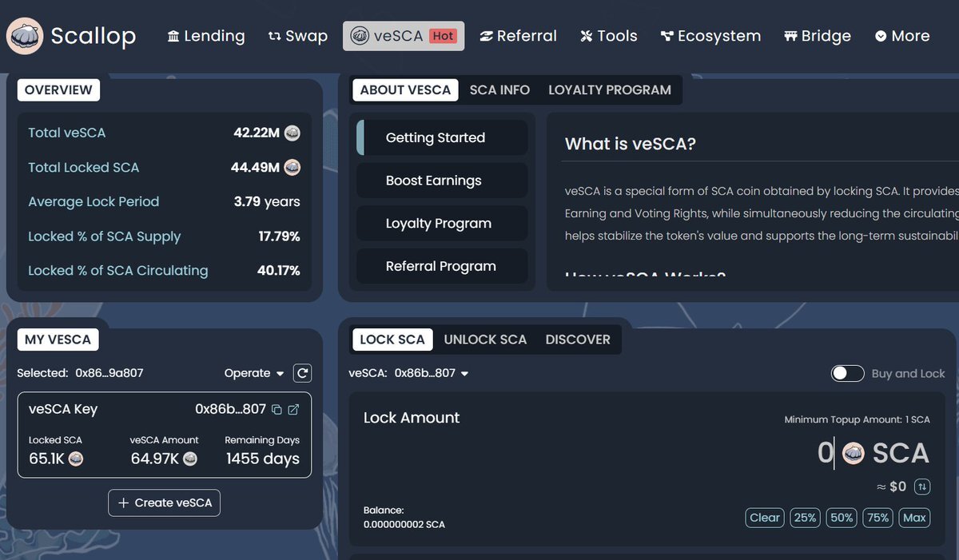Viewport: 959px width, 560px height.
Task: Select the veSCA Key card
Action: (x=164, y=435)
